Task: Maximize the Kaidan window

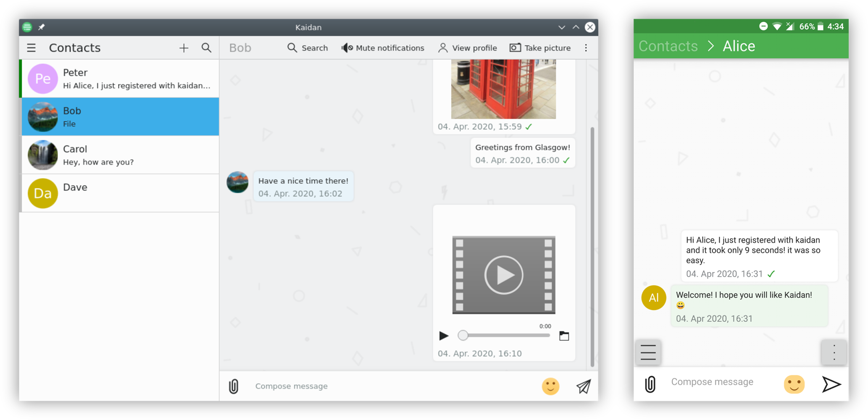Action: click(576, 27)
